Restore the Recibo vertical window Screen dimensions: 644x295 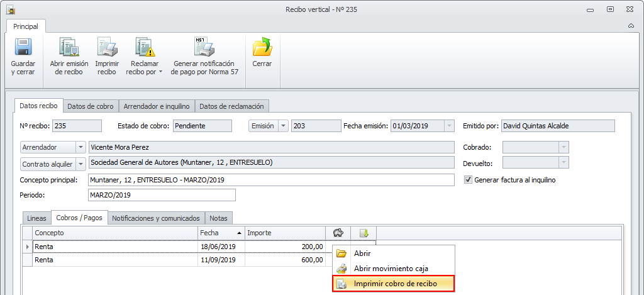611,9
